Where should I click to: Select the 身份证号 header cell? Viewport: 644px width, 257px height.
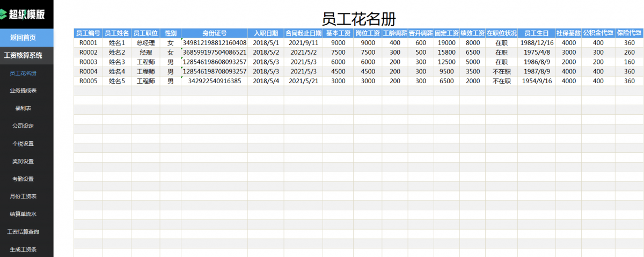pyautogui.click(x=214, y=33)
